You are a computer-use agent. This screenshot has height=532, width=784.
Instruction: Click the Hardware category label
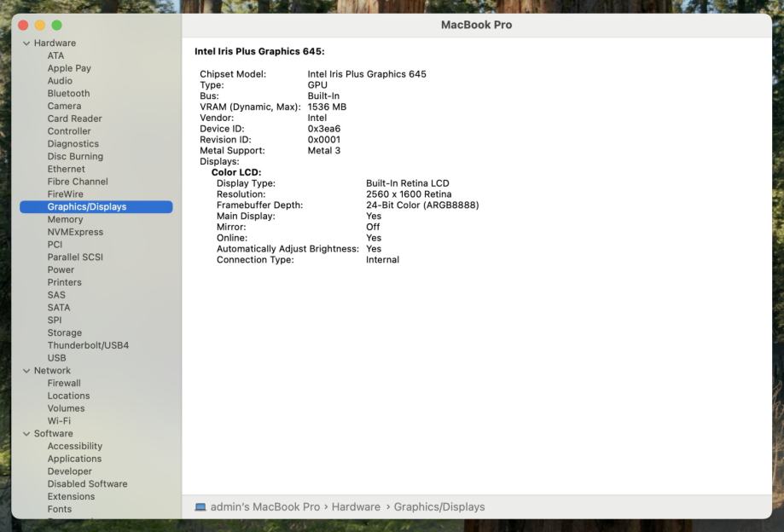point(55,43)
